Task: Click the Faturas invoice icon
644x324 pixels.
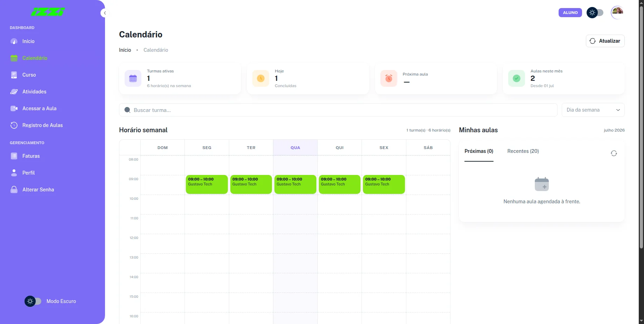Action: tap(14, 156)
